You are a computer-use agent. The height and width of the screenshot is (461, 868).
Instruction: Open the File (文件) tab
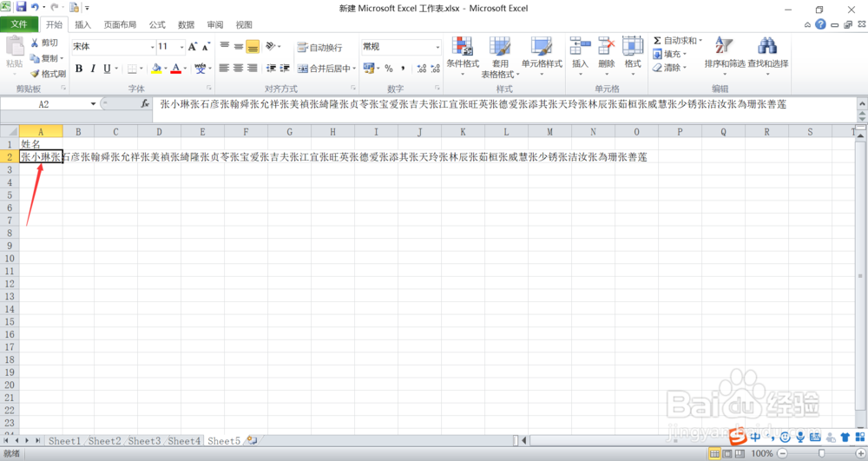(19, 24)
